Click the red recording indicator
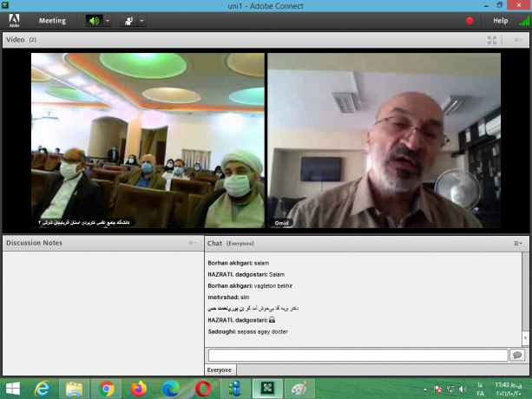Image resolution: width=532 pixels, height=399 pixels. pyautogui.click(x=470, y=21)
